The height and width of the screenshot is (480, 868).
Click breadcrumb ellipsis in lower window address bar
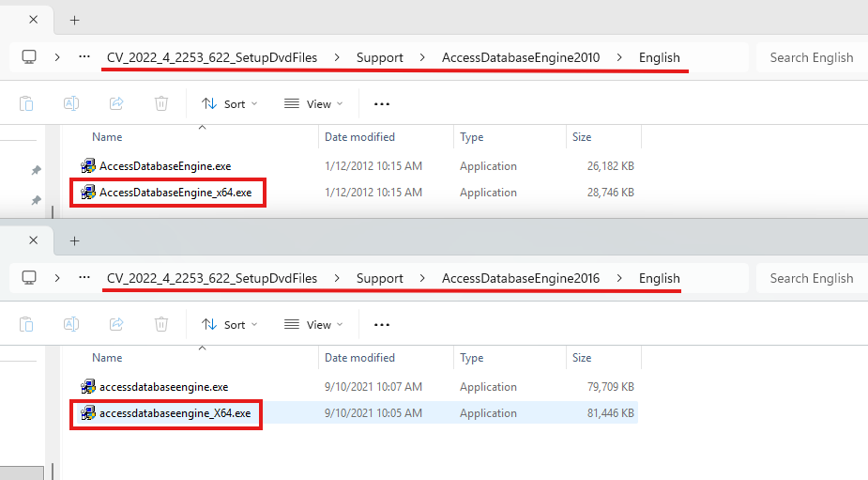pyautogui.click(x=84, y=278)
